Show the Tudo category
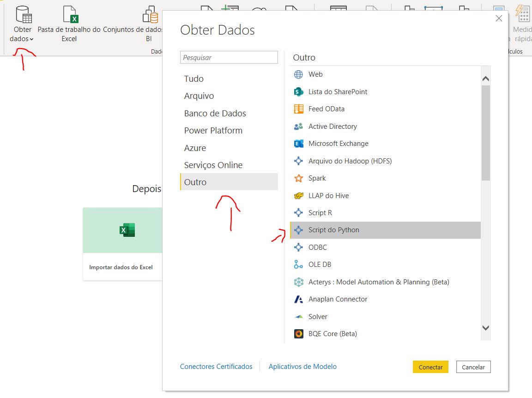Screen dimensions: 532x398 click(229, 78)
